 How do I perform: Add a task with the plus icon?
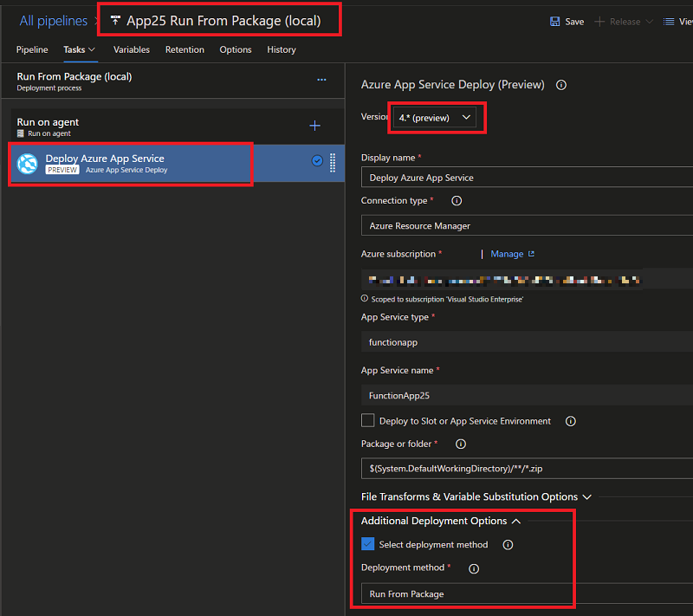click(314, 126)
